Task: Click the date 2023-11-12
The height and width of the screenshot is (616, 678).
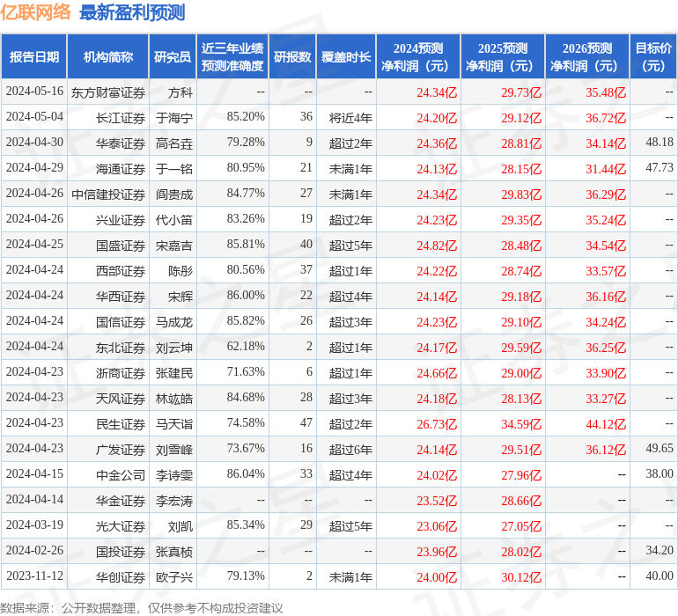Action: pyautogui.click(x=34, y=576)
